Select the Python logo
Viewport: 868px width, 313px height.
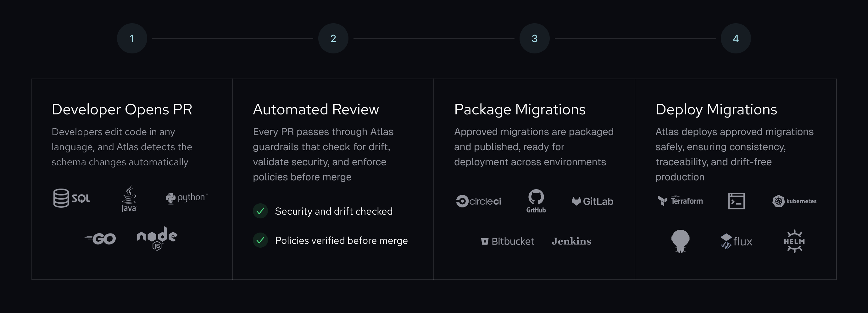pyautogui.click(x=186, y=198)
